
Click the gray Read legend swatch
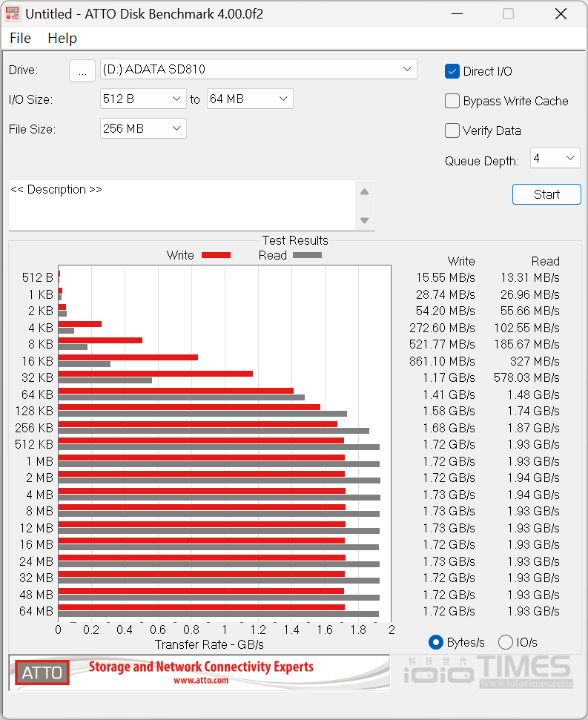coord(307,255)
